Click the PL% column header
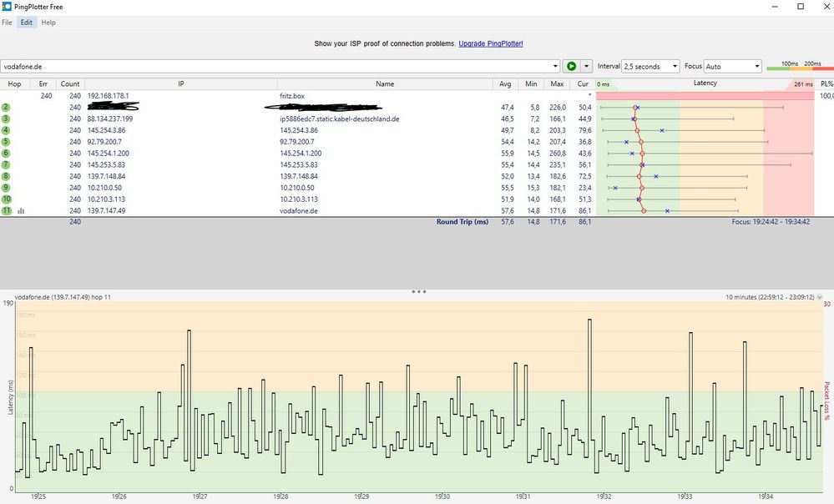Viewport: 834px width, 504px height. [x=826, y=84]
